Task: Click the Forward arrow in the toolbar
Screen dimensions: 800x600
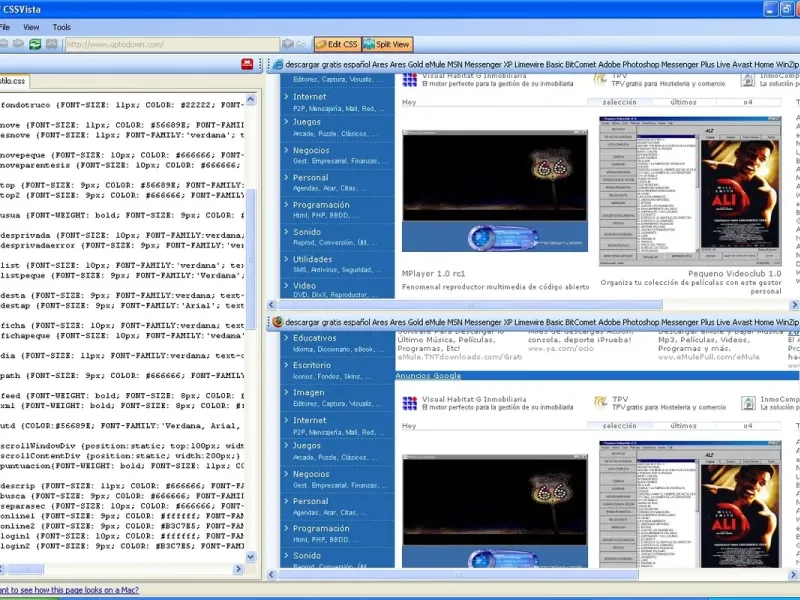Action: click(18, 44)
